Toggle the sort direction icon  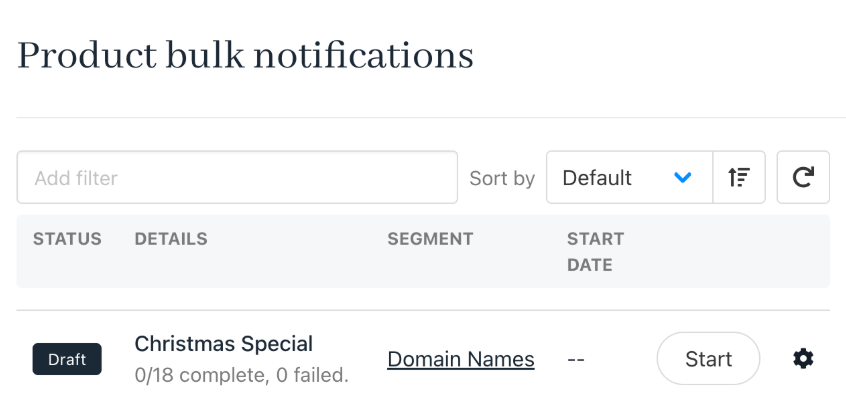(x=739, y=177)
